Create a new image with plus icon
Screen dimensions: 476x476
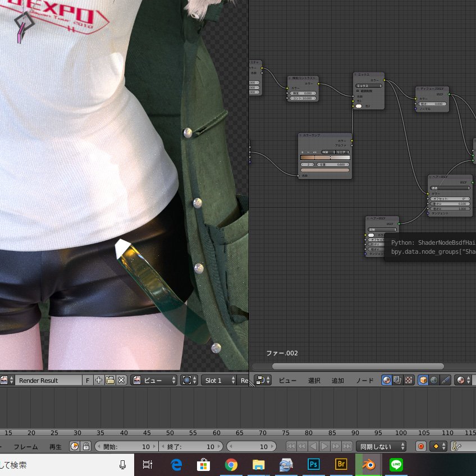99,380
